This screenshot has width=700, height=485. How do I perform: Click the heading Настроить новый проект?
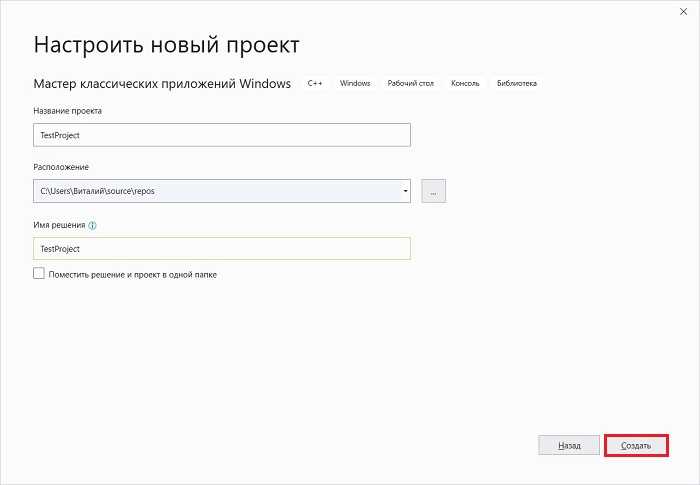(x=166, y=45)
